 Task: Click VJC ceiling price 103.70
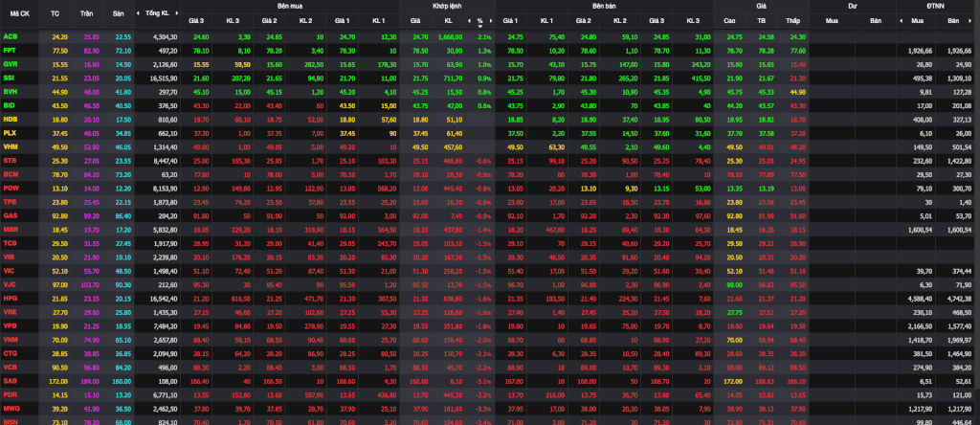[x=90, y=283]
